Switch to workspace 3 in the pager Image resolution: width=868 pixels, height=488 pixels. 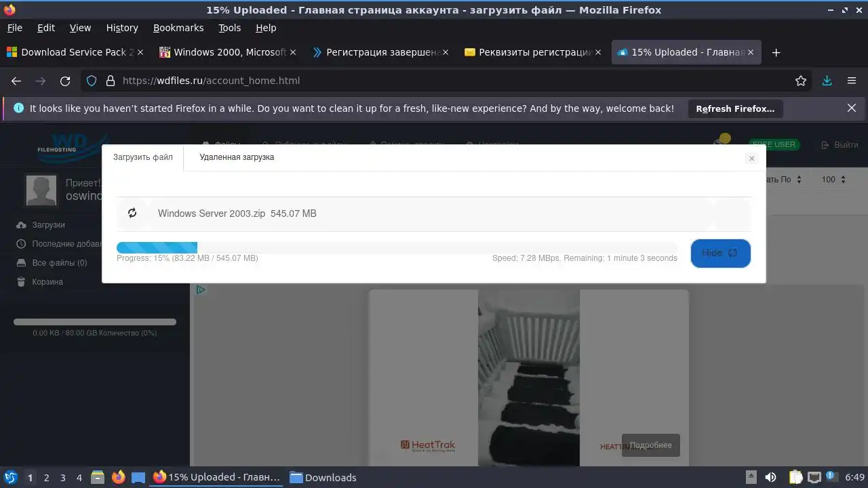pos(62,477)
